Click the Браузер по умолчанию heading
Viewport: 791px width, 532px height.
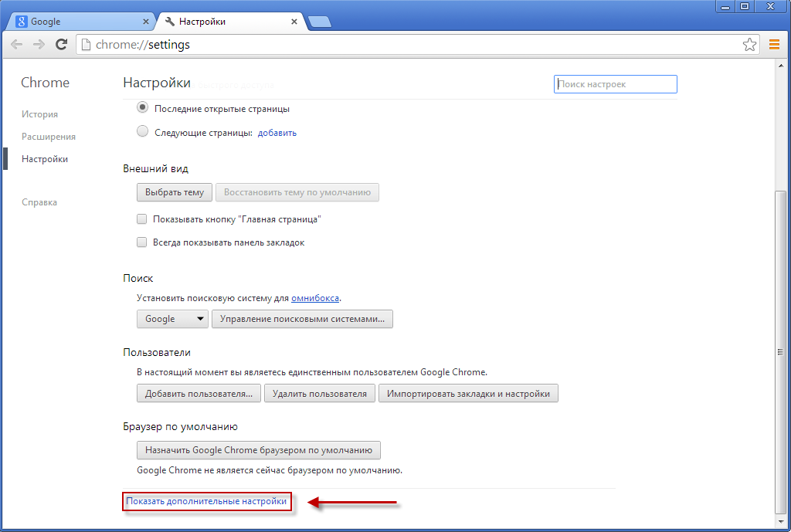180,426
